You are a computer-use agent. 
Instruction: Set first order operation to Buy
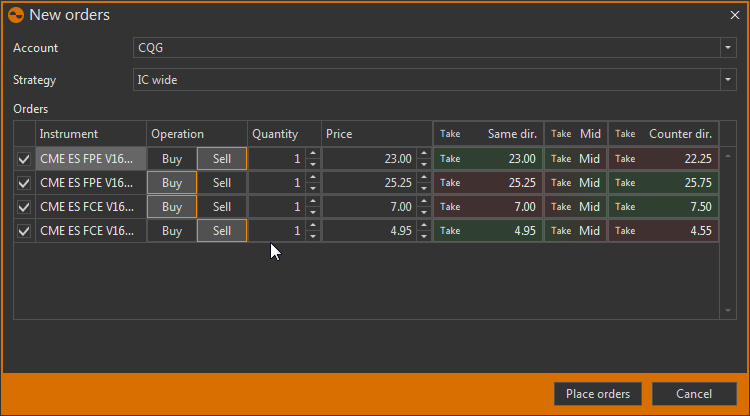tap(172, 158)
